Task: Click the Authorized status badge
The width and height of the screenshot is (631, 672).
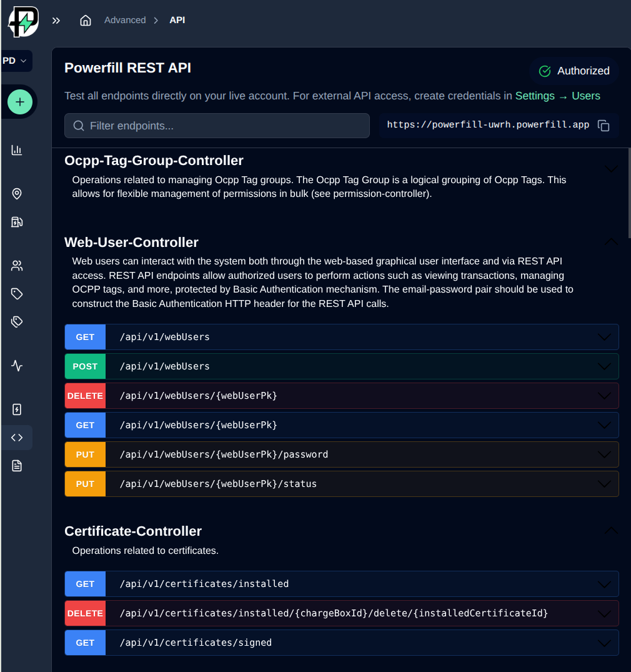Action: pyautogui.click(x=574, y=71)
